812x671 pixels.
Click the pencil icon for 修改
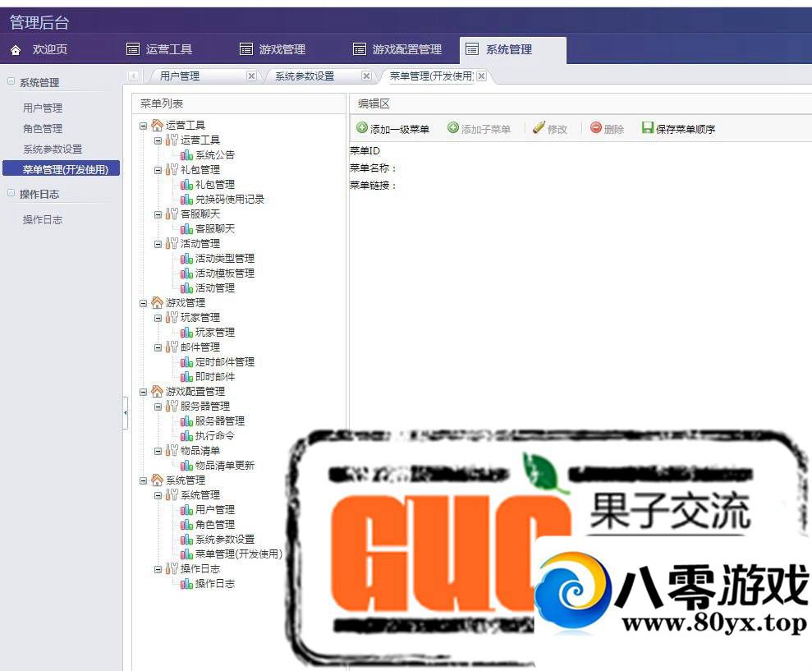[539, 127]
